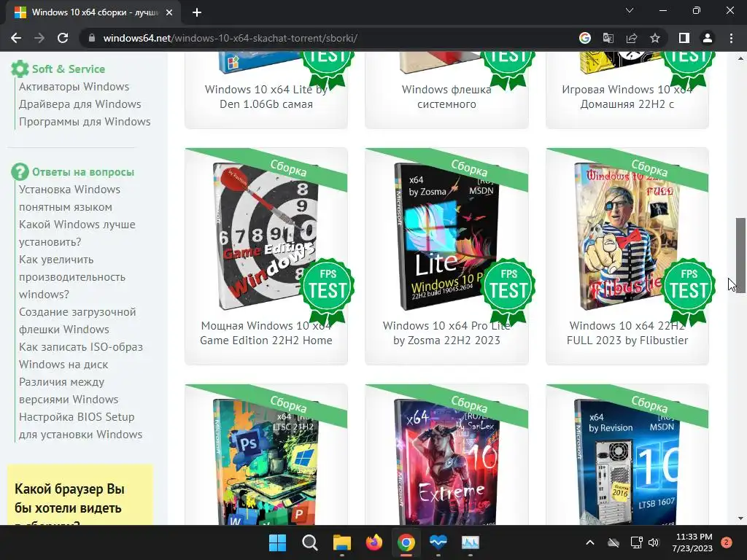Open Как записать ISO-образ link
This screenshot has height=560, width=747.
tap(81, 355)
